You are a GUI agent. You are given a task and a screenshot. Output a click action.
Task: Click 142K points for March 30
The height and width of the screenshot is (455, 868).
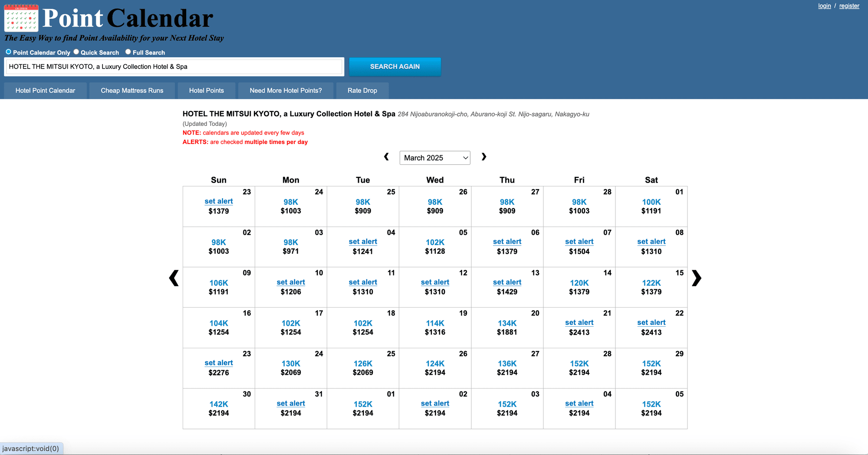[219, 404]
